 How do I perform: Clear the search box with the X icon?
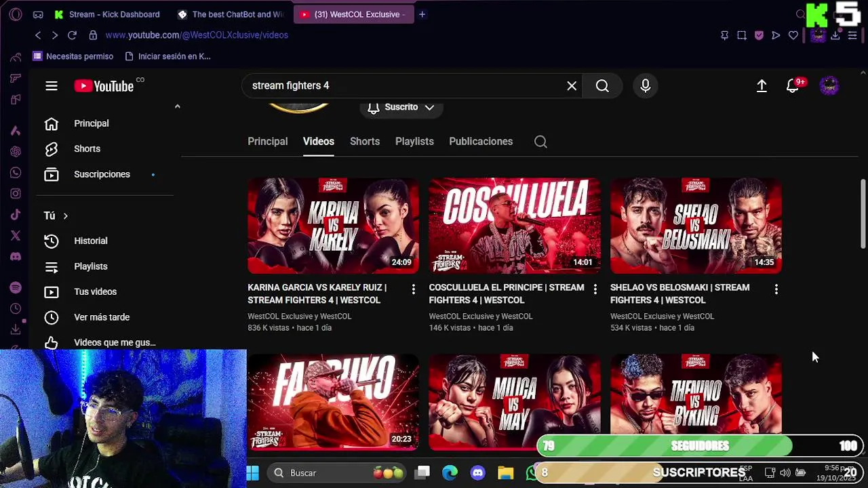(x=572, y=86)
